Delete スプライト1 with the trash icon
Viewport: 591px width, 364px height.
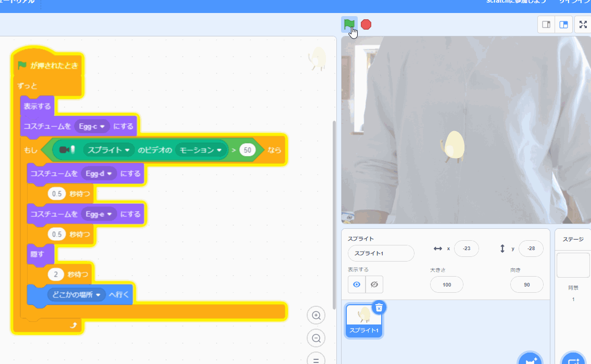[379, 307]
